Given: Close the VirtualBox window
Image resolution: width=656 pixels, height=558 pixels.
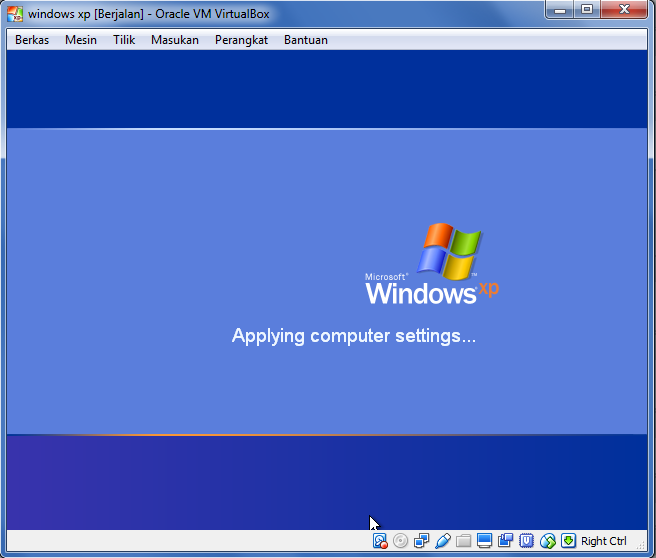Looking at the screenshot, I should point(624,10).
